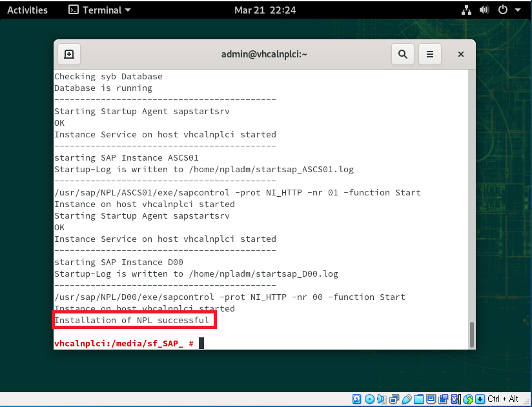Image resolution: width=532 pixels, height=407 pixels.
Task: Open the terminal hamburger menu
Action: [x=430, y=54]
